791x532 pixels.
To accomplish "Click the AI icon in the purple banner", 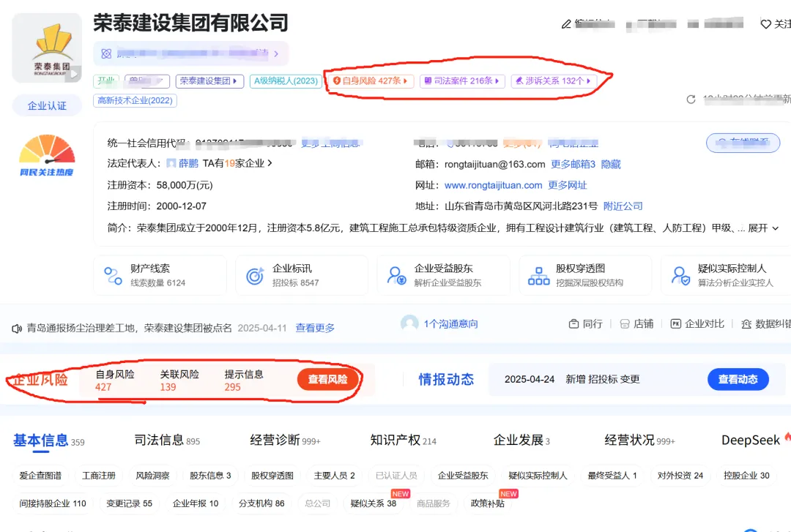I will pyautogui.click(x=106, y=53).
